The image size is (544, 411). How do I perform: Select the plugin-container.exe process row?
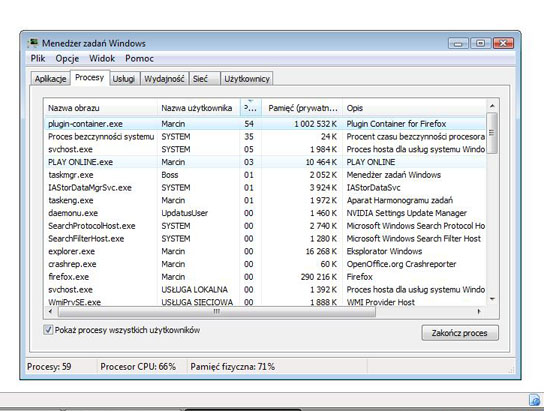coord(265,124)
